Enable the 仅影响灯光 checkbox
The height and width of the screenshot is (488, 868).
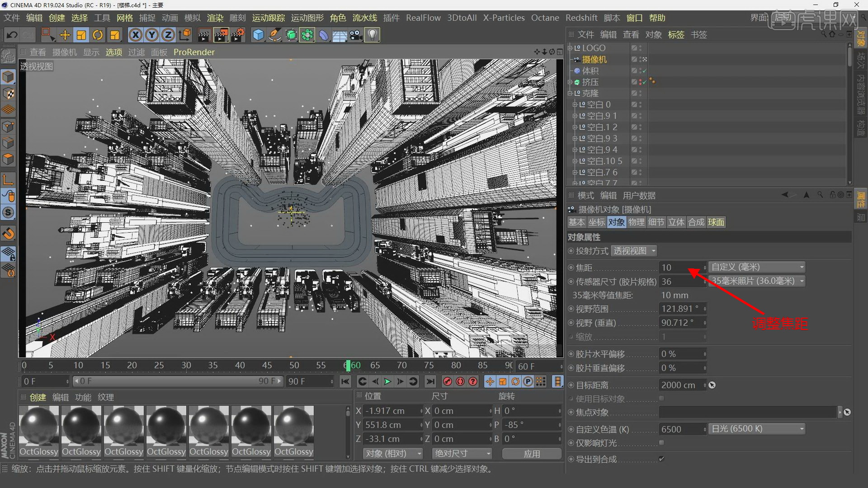[661, 443]
